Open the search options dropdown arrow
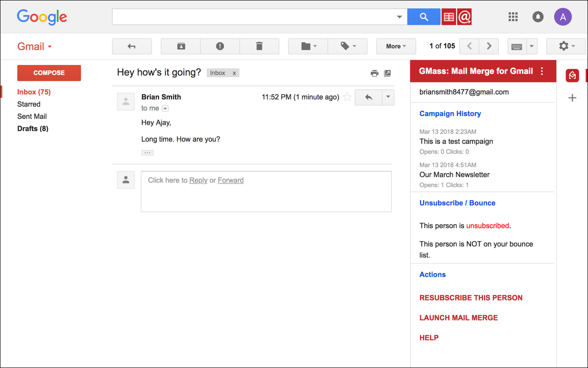The image size is (588, 368). [399, 17]
